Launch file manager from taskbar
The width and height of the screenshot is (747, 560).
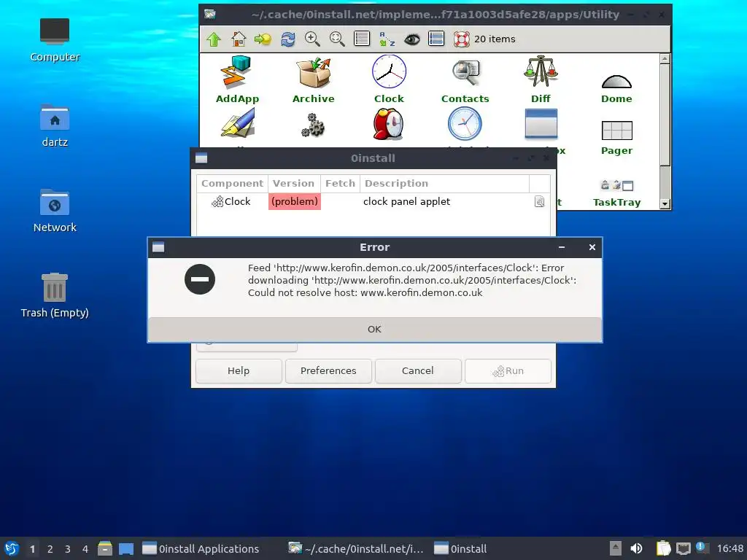[x=105, y=548]
